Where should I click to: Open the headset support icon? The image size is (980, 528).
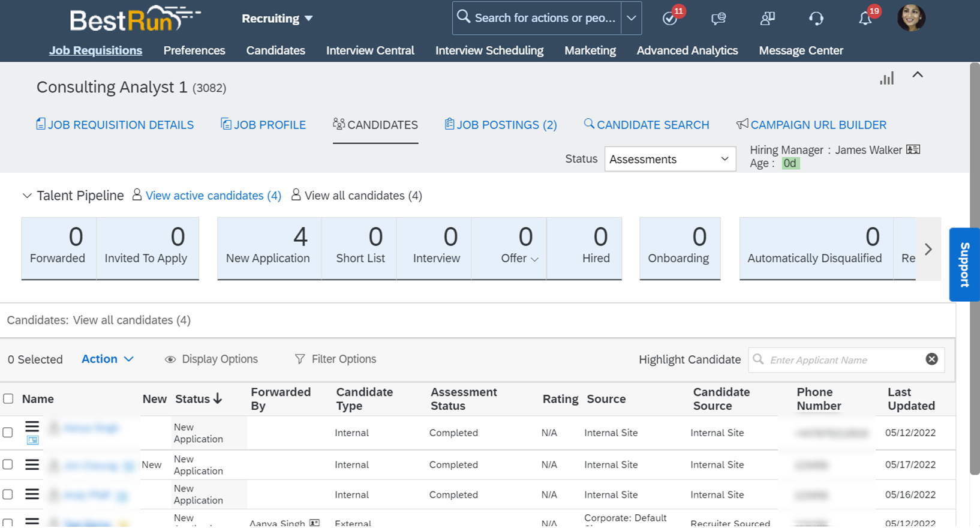(816, 19)
